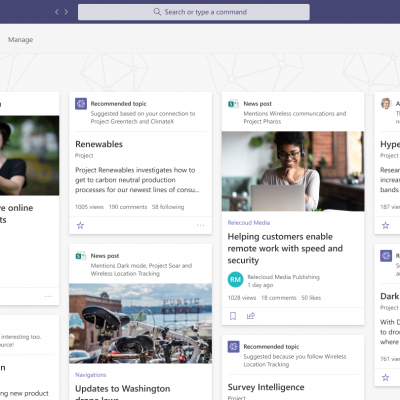Viewport: 400px width, 400px height.
Task: Star the Renewables project card
Action: pyautogui.click(x=80, y=226)
